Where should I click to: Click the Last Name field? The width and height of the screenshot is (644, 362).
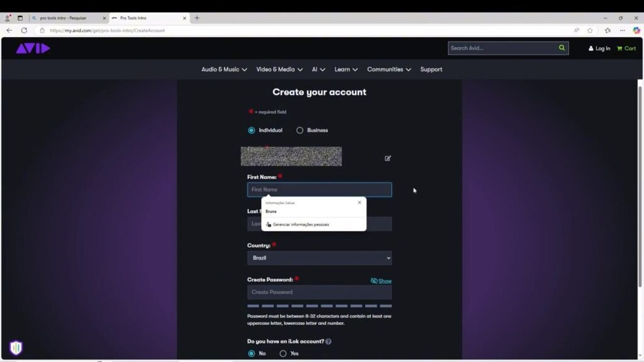(x=319, y=224)
